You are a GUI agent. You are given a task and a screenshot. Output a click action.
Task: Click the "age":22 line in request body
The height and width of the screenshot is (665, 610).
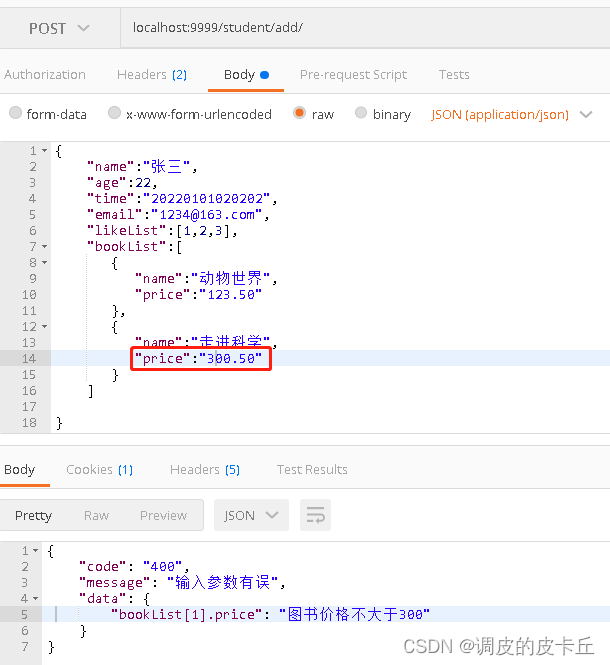[x=122, y=183]
